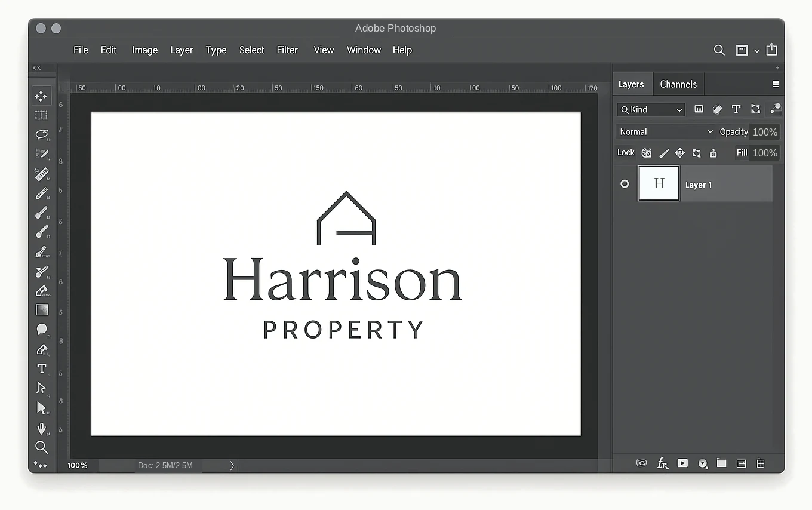812x510 pixels.
Task: Click the link layers icon
Action: pos(642,463)
